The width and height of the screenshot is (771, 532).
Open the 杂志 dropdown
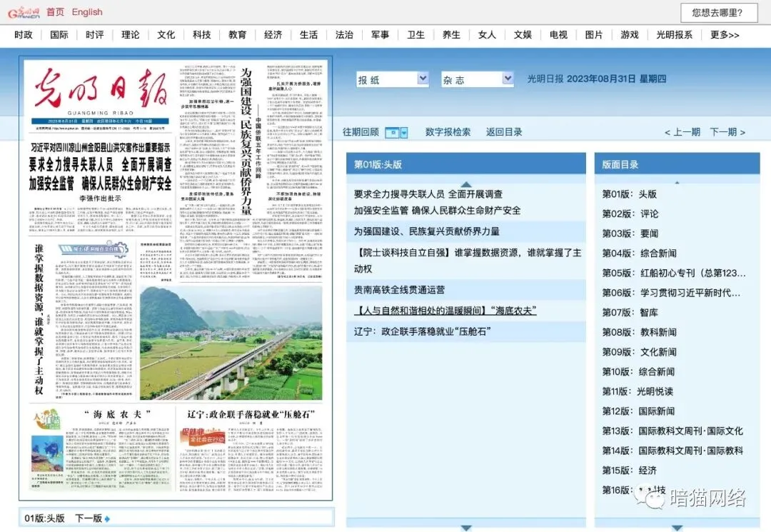coord(478,79)
